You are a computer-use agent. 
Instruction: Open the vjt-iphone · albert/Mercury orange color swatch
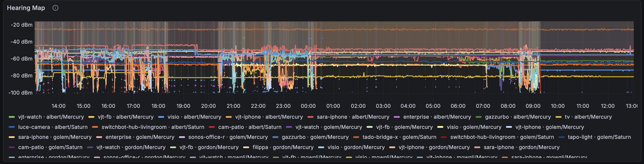click(x=229, y=117)
